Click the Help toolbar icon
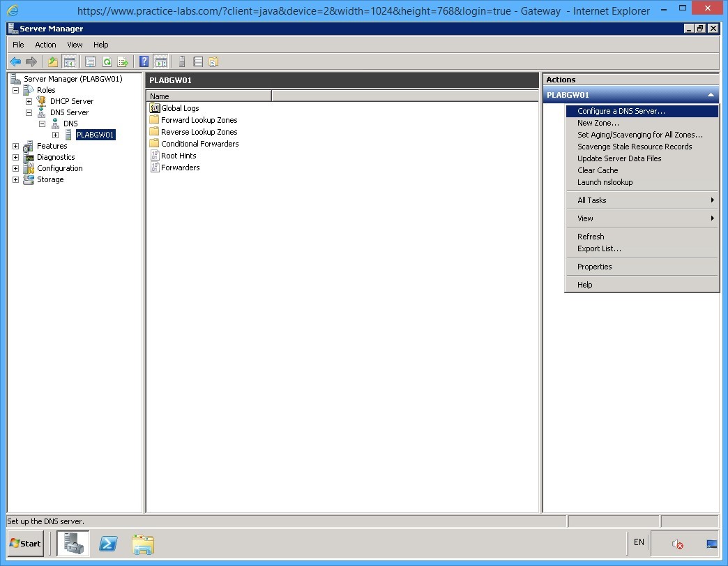728x566 pixels. [144, 61]
